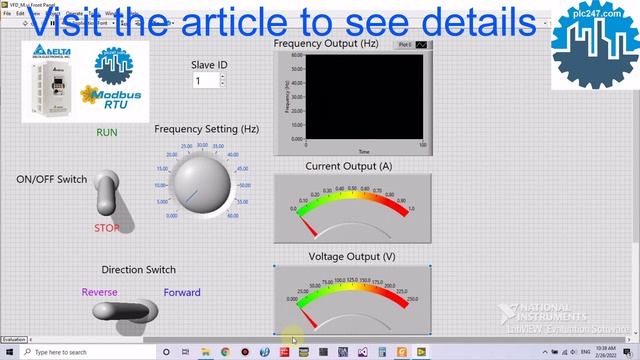Click the black Frequency Output chart area
640x360 pixels.
pyautogui.click(x=364, y=97)
